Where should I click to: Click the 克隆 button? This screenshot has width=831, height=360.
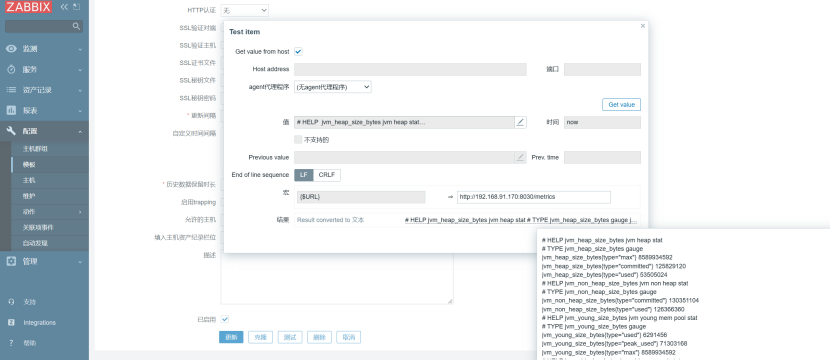point(260,337)
